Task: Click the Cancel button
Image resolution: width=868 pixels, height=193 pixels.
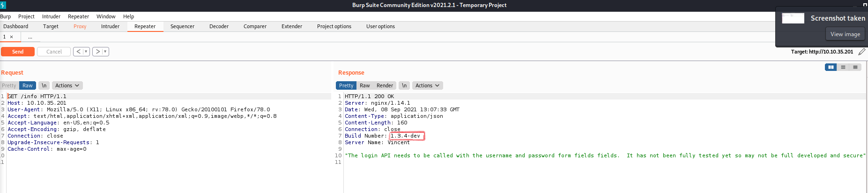Action: 54,52
